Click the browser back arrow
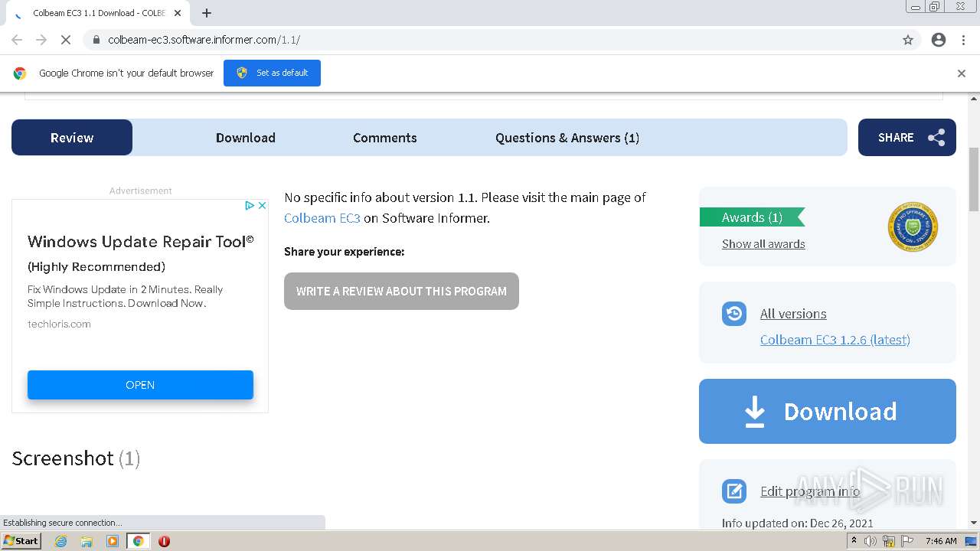This screenshot has width=980, height=551. point(17,40)
